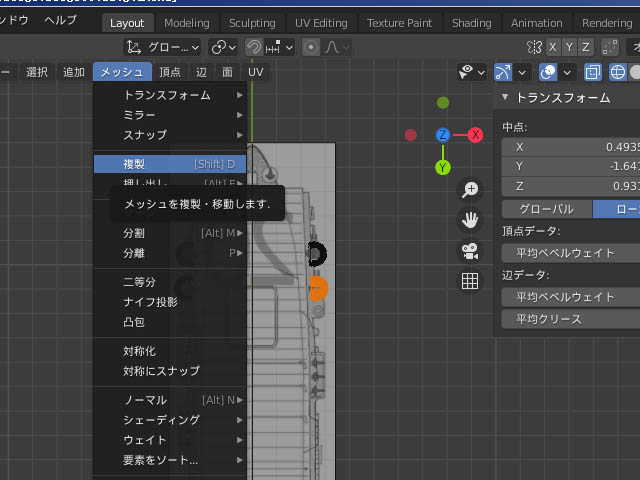Open the viewport visibility eye dropdown
This screenshot has height=480, width=640.
(x=472, y=73)
